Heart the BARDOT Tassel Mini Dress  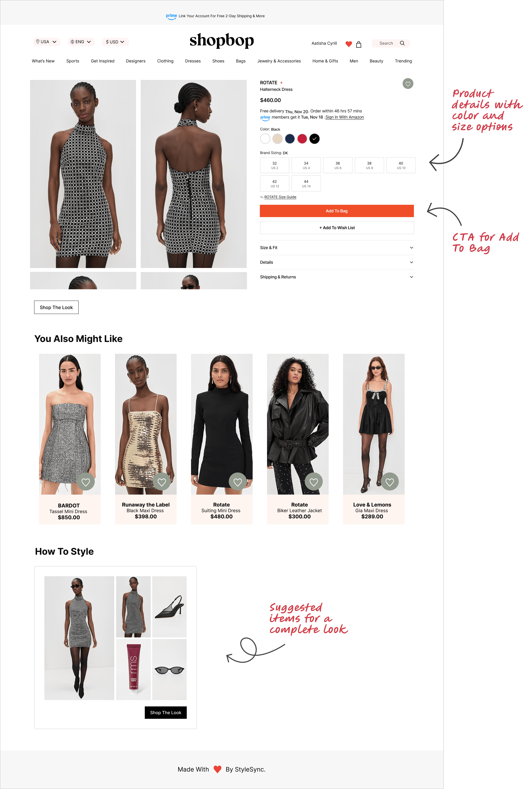pyautogui.click(x=86, y=481)
